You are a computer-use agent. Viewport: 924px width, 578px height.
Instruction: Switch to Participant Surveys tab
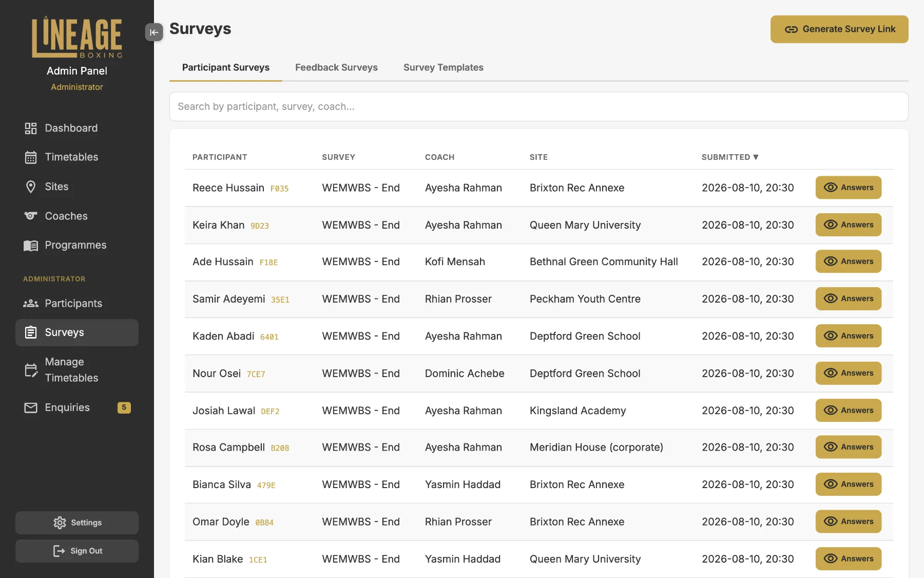click(x=226, y=67)
